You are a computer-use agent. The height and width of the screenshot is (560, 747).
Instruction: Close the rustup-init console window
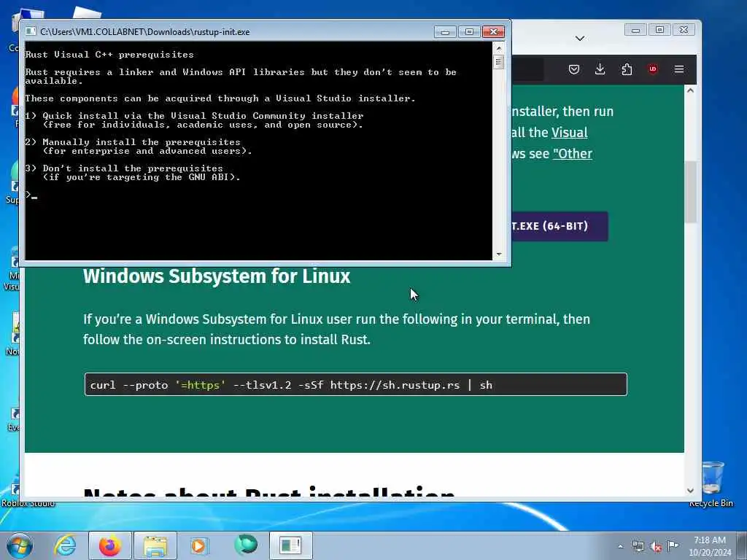[494, 32]
